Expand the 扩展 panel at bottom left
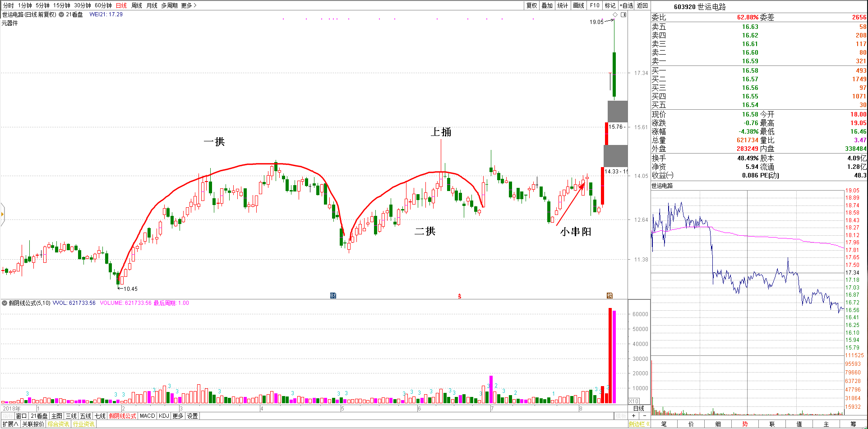Viewport: 868px width, 429px height. click(x=10, y=424)
